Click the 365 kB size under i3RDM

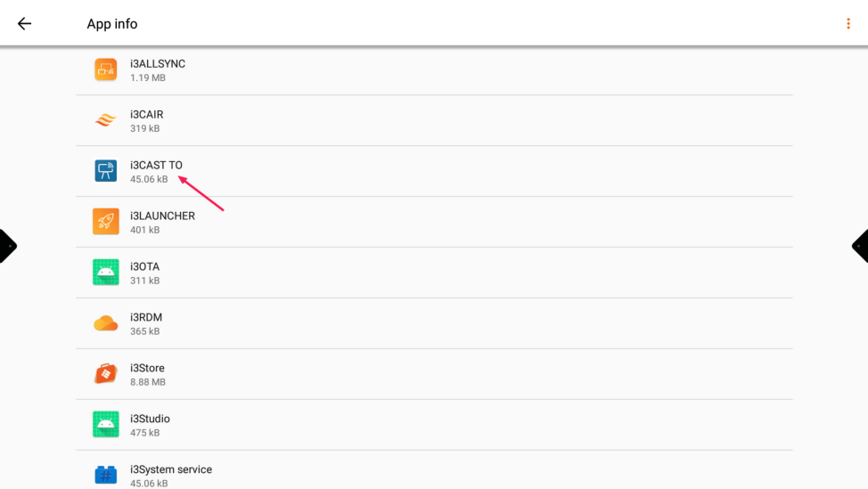pos(145,331)
